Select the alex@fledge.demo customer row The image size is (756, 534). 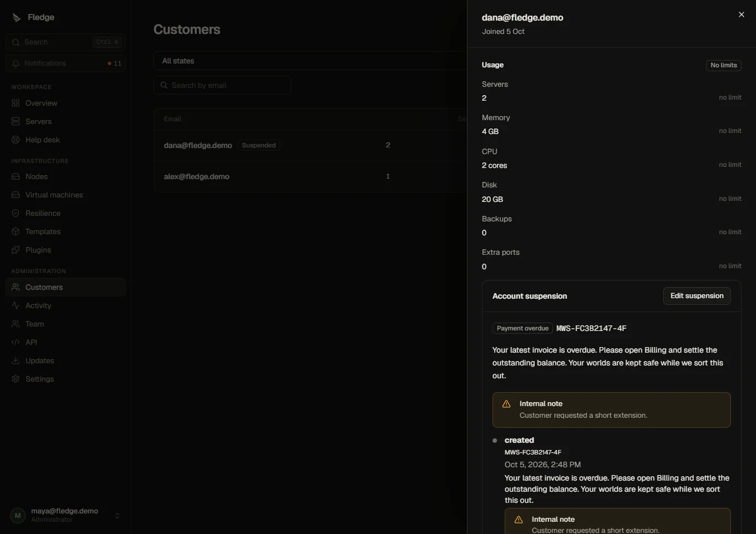[x=310, y=176]
